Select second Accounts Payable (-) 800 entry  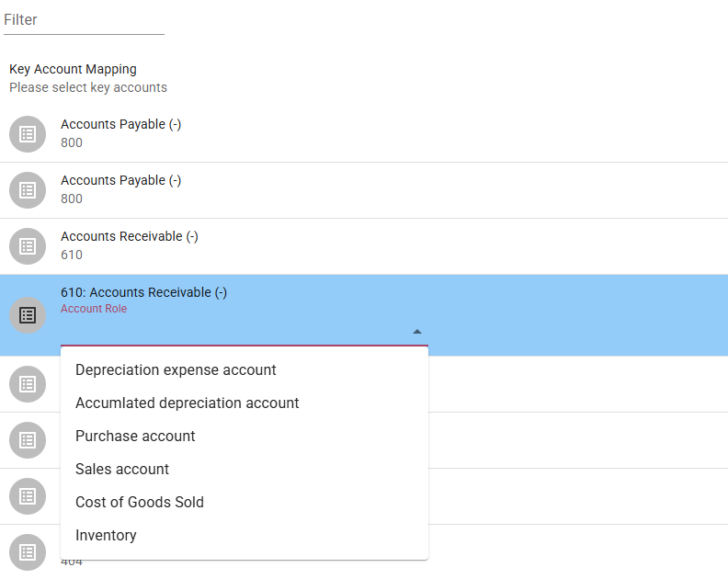pyautogui.click(x=364, y=190)
